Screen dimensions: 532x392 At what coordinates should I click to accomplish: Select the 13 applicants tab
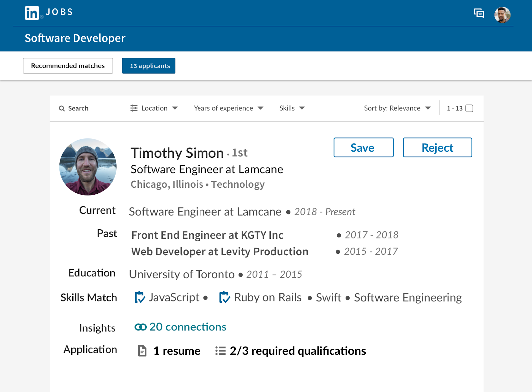[x=149, y=66]
